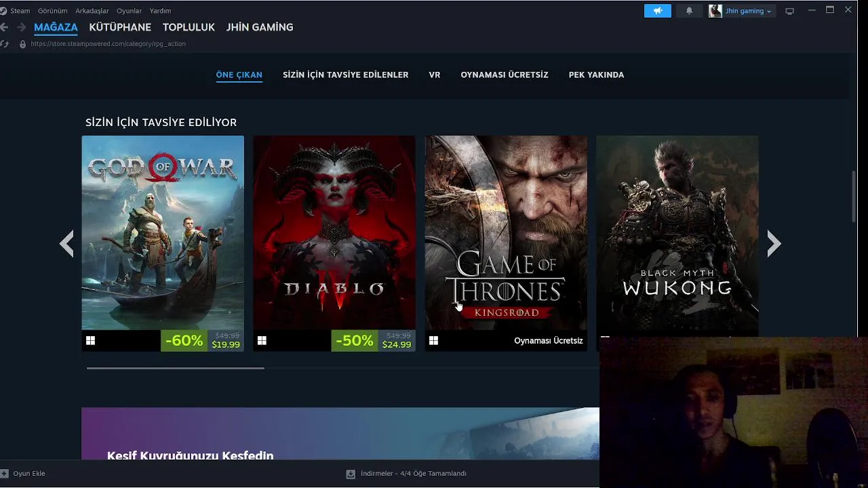Switch to Big Picture mode icon
Image resolution: width=868 pixels, height=488 pixels.
[x=789, y=11]
